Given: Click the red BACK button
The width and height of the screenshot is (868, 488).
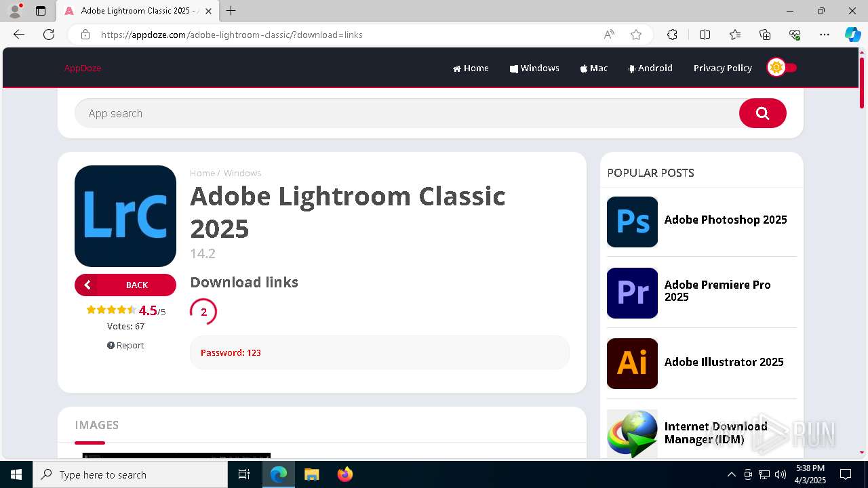Looking at the screenshot, I should [125, 285].
